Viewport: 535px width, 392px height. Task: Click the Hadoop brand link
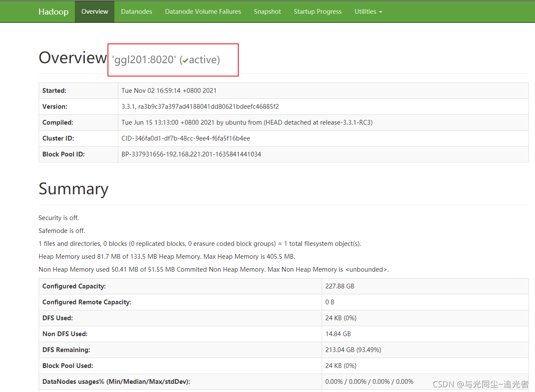pyautogui.click(x=53, y=12)
